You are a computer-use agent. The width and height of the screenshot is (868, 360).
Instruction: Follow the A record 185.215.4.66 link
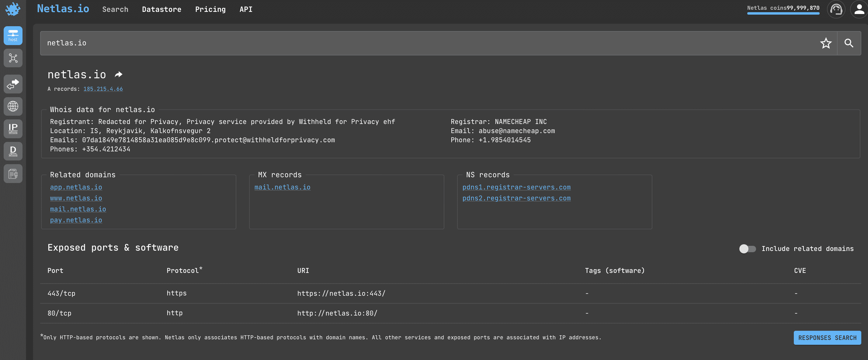pos(103,89)
